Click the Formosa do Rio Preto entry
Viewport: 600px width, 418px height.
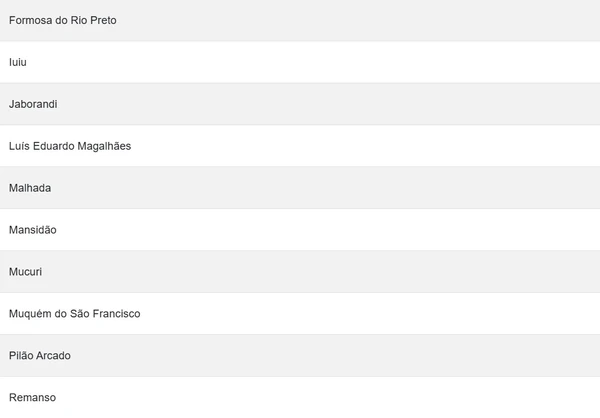pos(300,20)
